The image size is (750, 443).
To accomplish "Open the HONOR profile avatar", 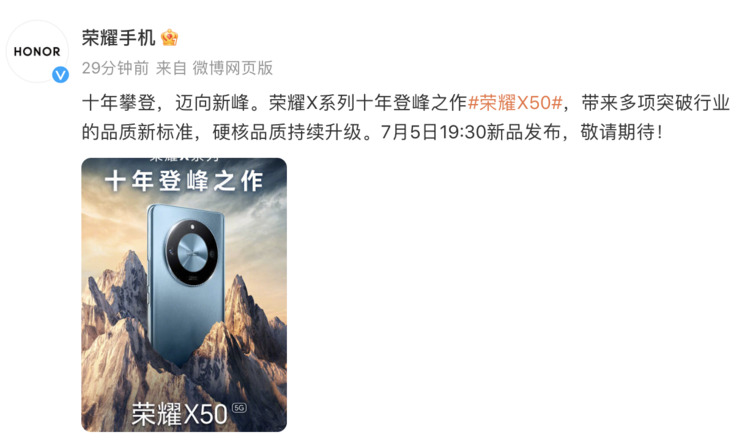I will 37,52.
